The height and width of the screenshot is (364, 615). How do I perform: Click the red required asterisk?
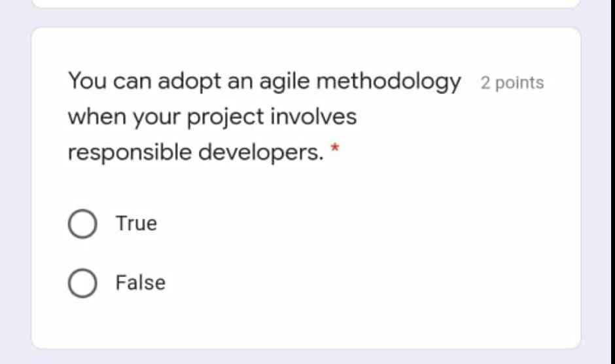(335, 150)
